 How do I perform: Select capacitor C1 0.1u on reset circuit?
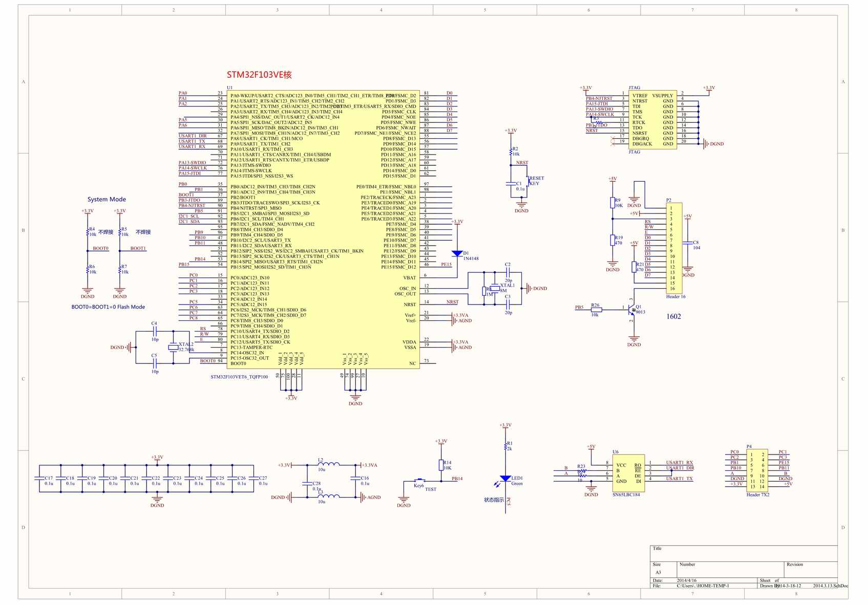pos(511,183)
